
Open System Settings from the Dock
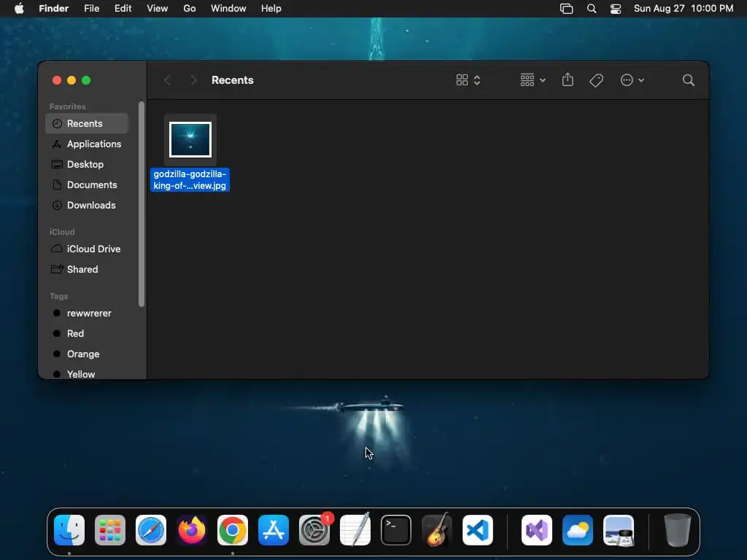point(314,530)
